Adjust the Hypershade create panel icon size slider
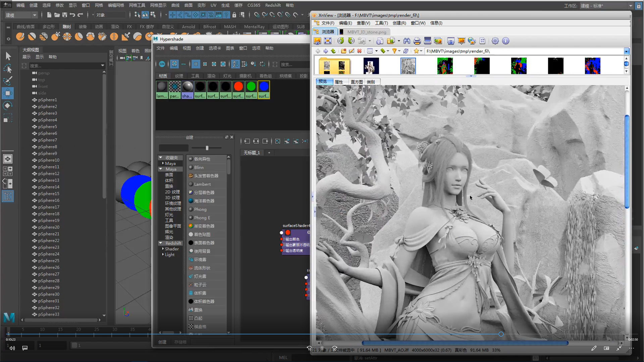The height and width of the screenshot is (362, 644). [207, 148]
